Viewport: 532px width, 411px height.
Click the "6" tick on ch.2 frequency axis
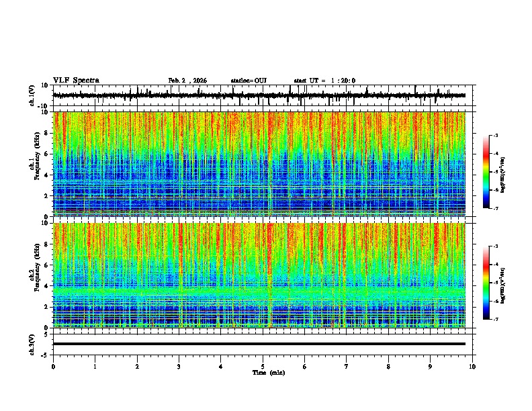[x=46, y=265]
